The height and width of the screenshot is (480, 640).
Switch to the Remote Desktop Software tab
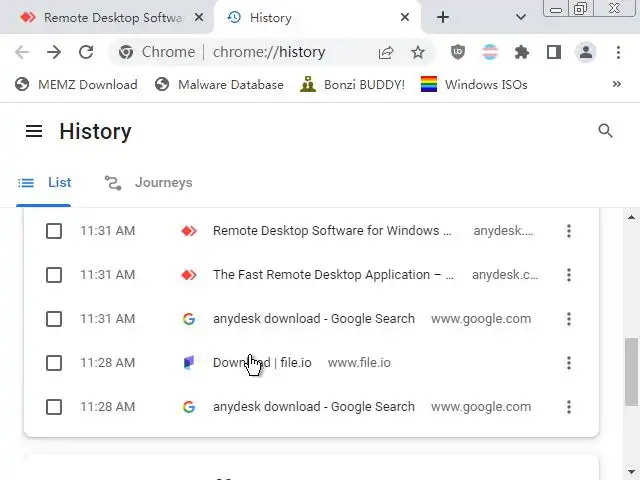coord(107,18)
